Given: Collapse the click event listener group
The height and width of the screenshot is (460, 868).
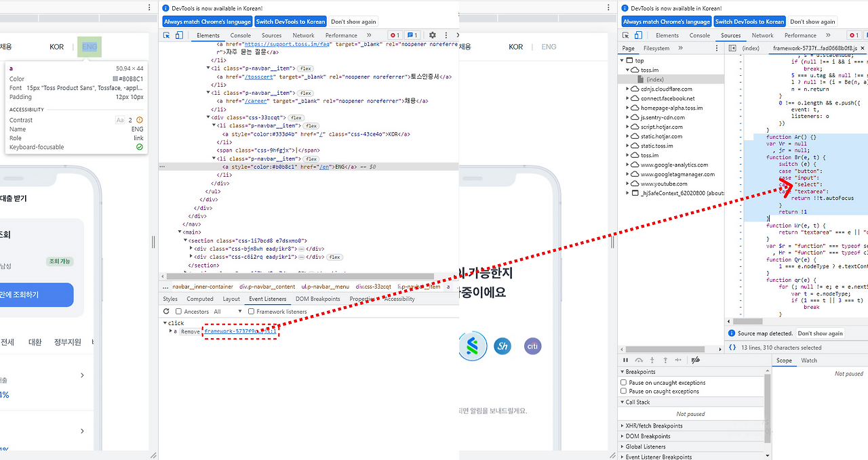Looking at the screenshot, I should click(165, 323).
